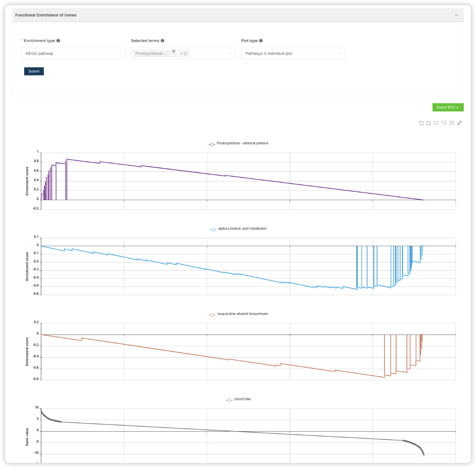Click the Submit button
Image resolution: width=476 pixels, height=468 pixels.
pyautogui.click(x=34, y=71)
